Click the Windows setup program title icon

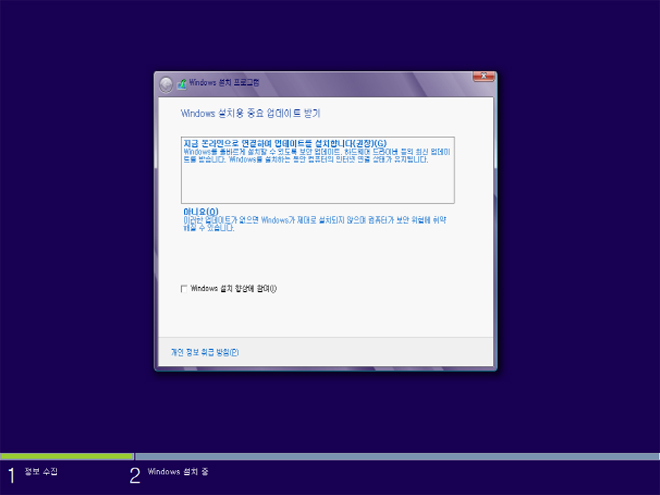182,83
